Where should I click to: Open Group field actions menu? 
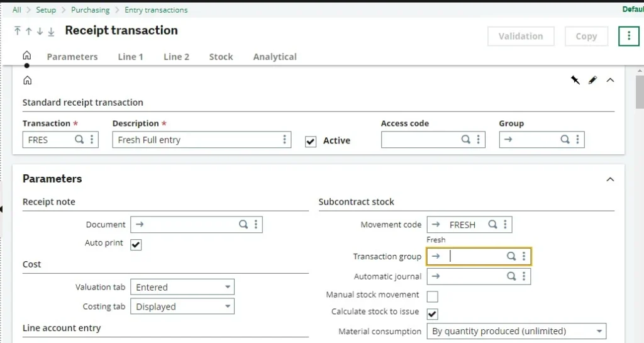tap(578, 140)
